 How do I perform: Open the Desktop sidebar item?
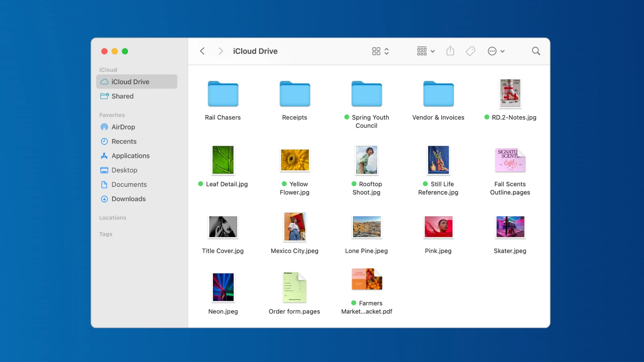click(x=125, y=170)
